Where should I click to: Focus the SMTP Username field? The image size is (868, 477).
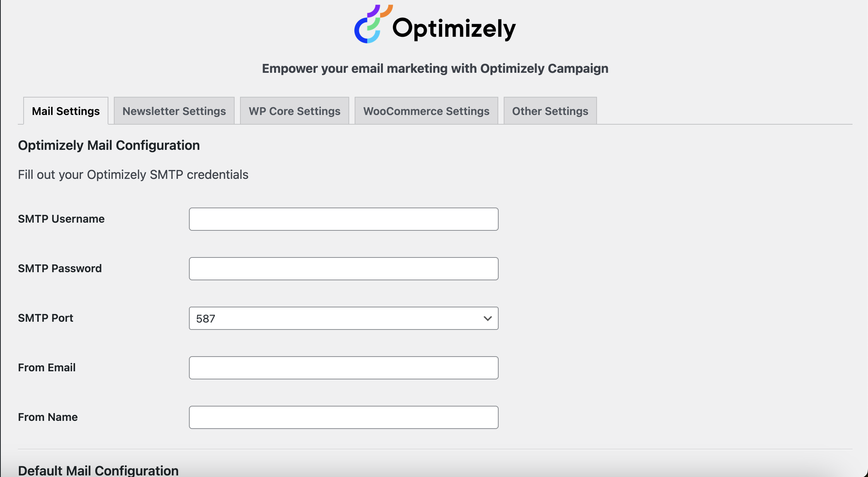(344, 219)
